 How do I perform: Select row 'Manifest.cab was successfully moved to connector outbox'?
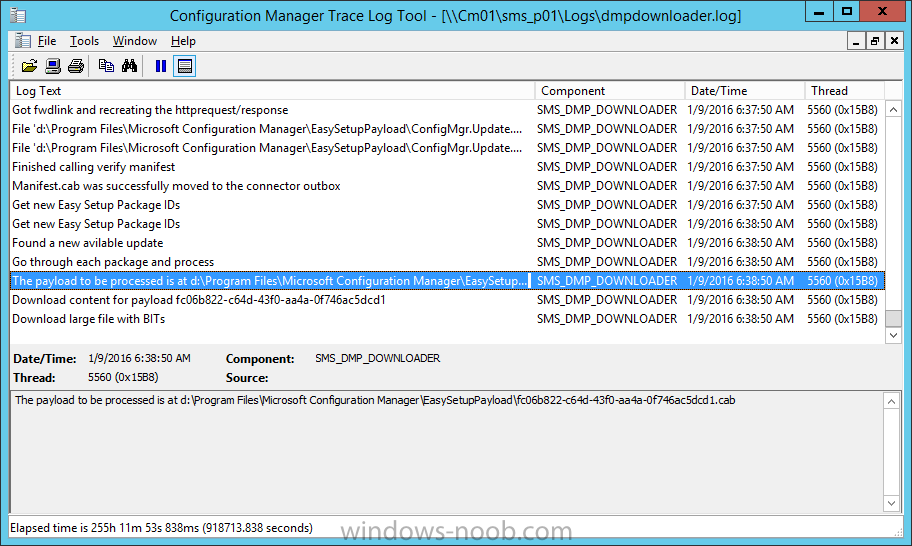[x=447, y=186]
